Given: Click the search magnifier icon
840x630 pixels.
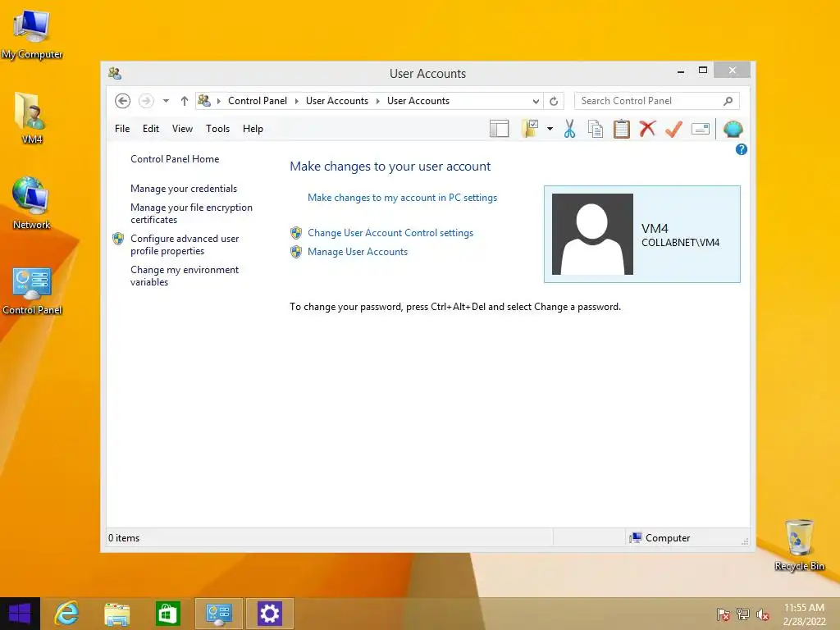Looking at the screenshot, I should coord(728,101).
